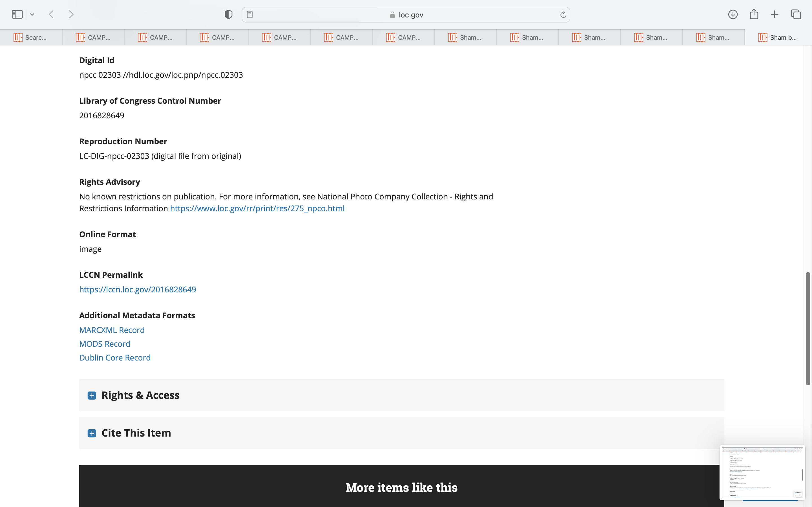Click the forward navigation arrow
Screen dimensions: 812x507
point(71,14)
